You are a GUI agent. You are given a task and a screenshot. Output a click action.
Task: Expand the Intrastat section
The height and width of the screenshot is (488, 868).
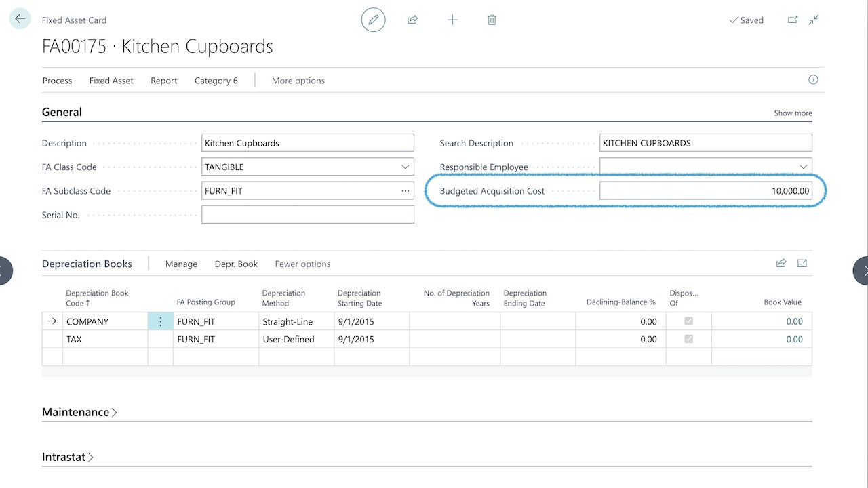pos(68,457)
